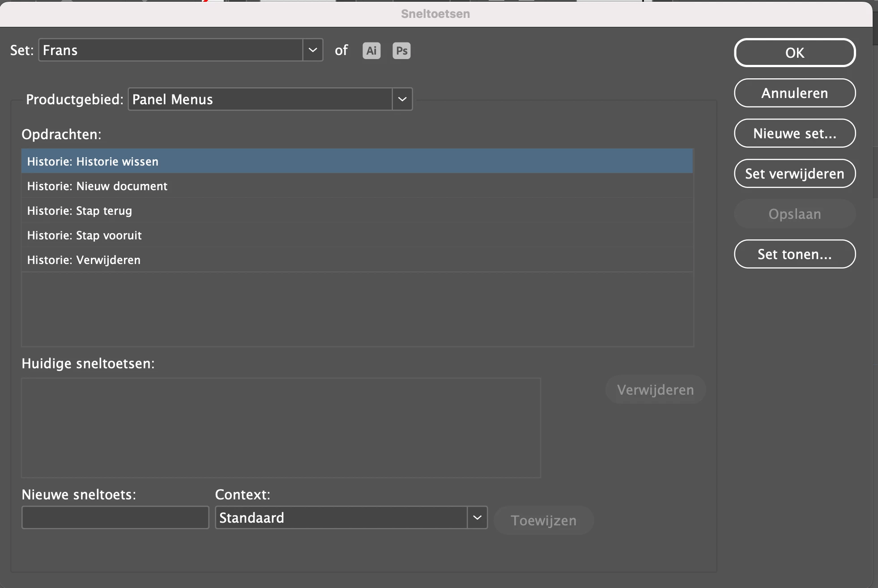Select 'Historie: Historie wissen' in the list

(93, 162)
